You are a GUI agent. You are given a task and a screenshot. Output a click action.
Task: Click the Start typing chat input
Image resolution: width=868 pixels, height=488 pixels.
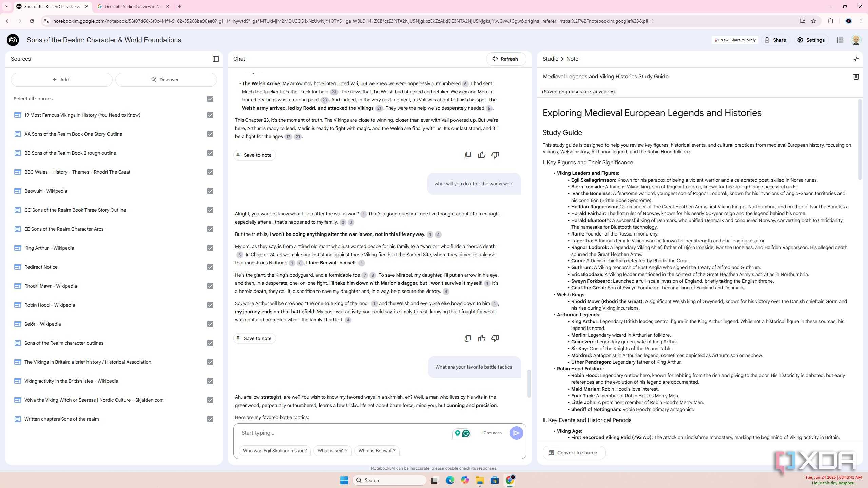[x=343, y=433]
